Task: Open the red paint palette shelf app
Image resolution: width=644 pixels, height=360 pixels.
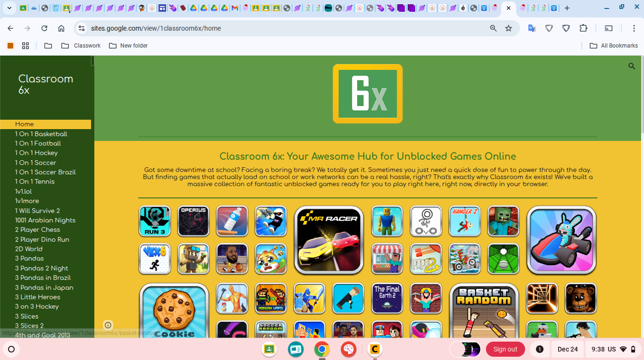Action: click(349, 349)
